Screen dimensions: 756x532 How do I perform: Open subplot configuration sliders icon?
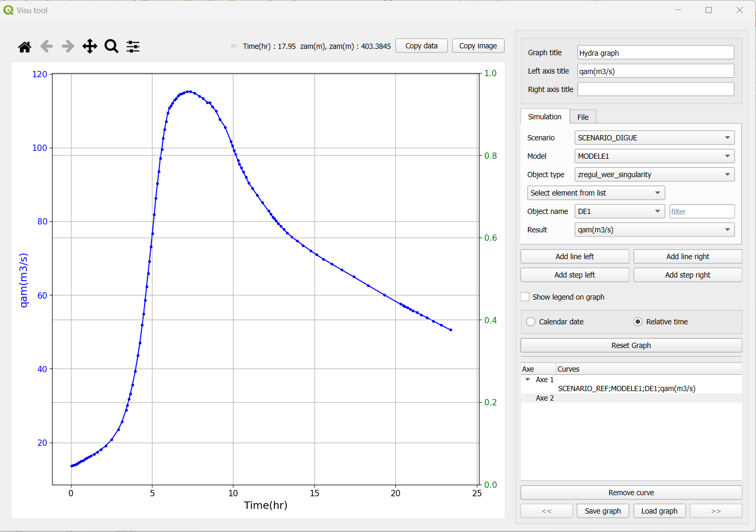[133, 46]
